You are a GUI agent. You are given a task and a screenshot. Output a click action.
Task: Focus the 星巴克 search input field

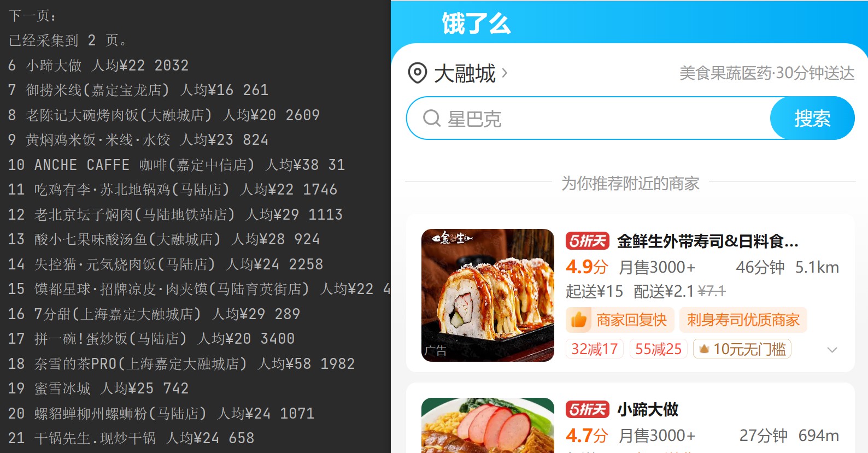coord(589,118)
